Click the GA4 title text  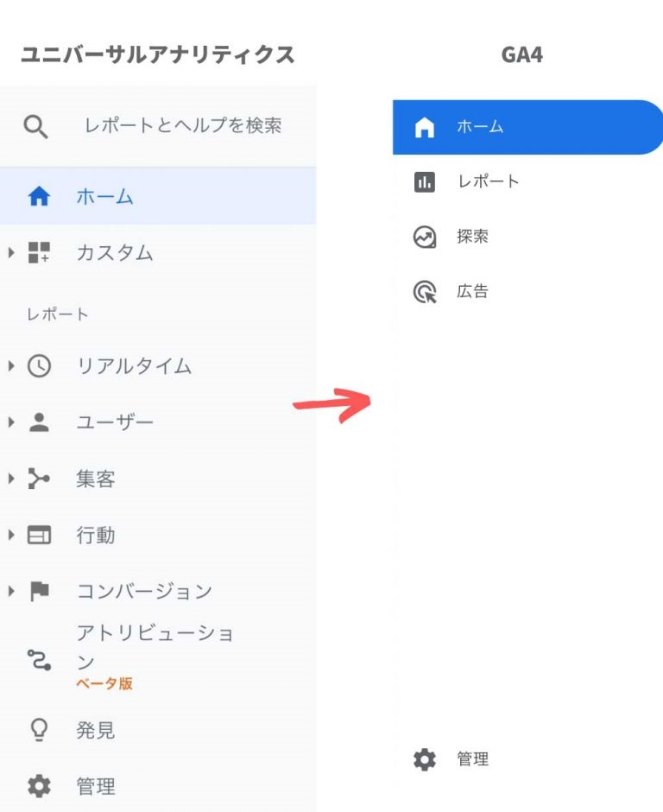(x=521, y=54)
